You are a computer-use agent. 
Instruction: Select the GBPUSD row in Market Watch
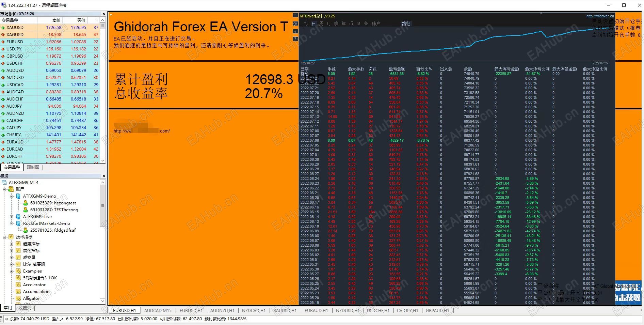coord(50,56)
